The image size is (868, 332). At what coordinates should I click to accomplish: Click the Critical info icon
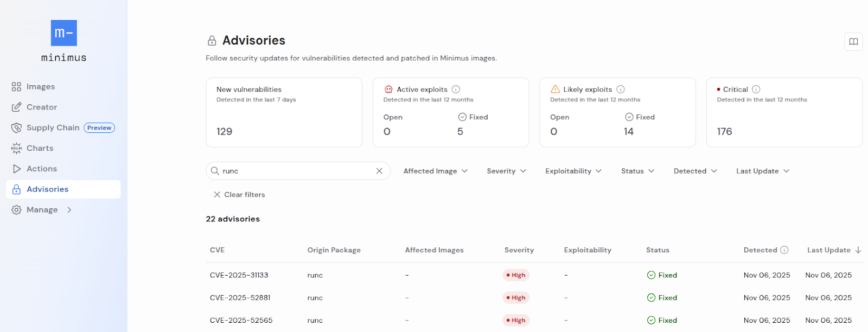point(756,90)
